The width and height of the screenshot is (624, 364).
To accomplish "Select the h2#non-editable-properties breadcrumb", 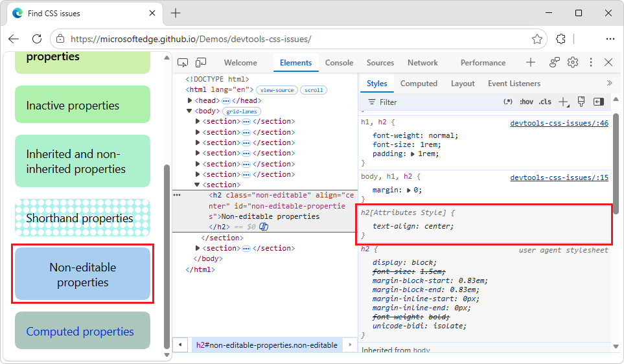I will tap(266, 345).
